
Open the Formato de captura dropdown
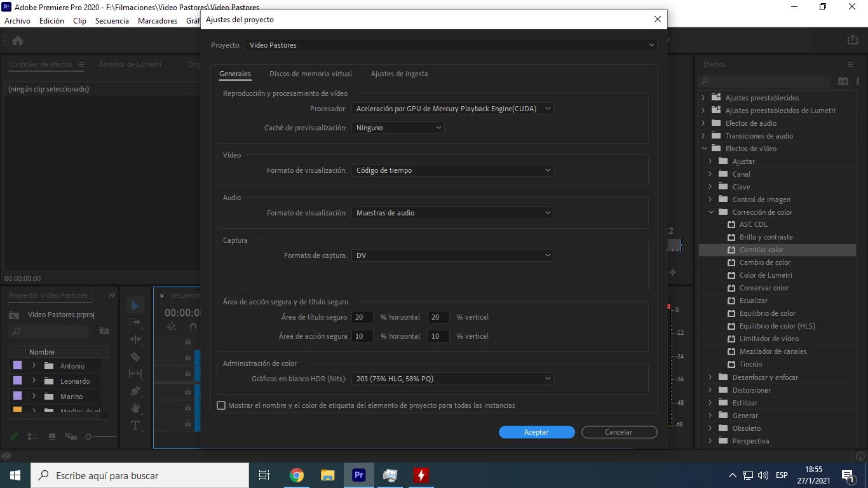452,255
